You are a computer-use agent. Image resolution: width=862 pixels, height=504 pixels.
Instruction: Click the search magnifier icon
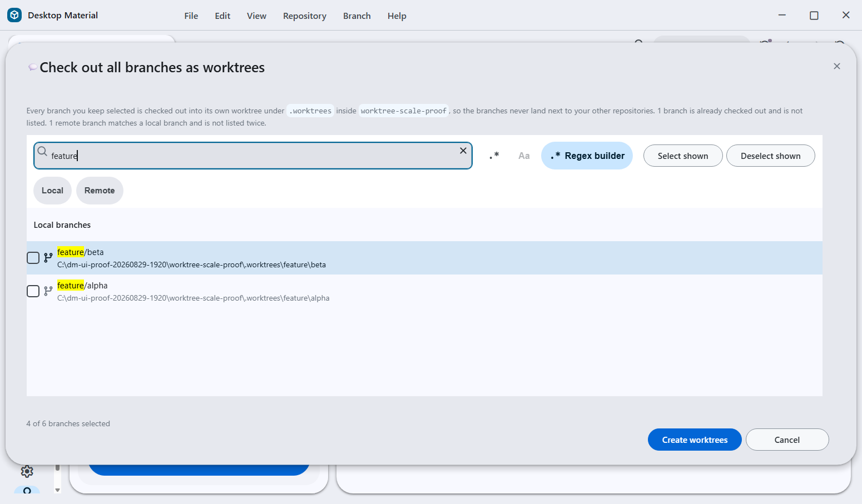[42, 151]
